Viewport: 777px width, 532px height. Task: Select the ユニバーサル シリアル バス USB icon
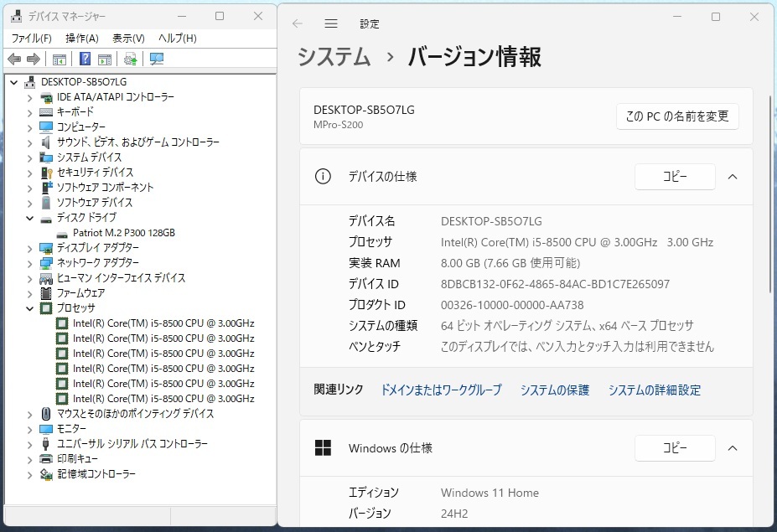[46, 444]
